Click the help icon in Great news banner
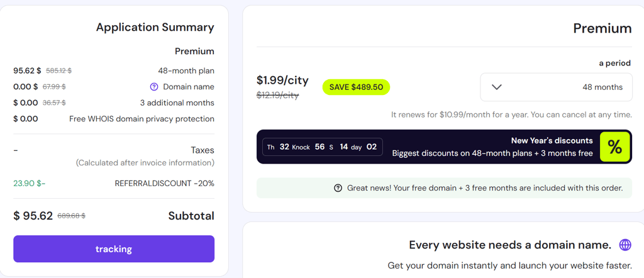The image size is (644, 278). click(x=338, y=187)
